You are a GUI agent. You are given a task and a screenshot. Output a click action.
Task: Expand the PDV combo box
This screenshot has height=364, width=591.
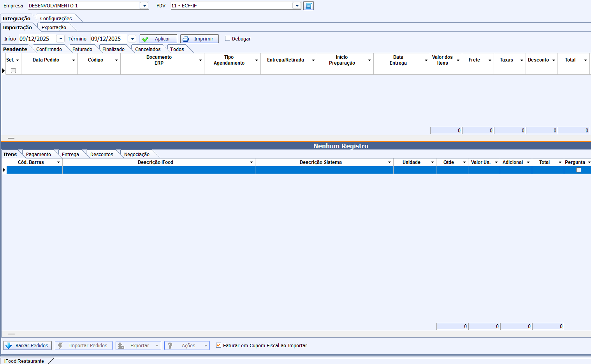point(297,6)
